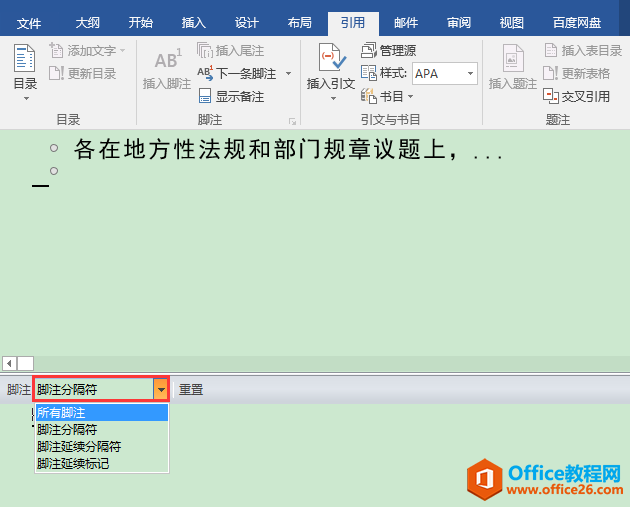Image resolution: width=630 pixels, height=507 pixels.
Task: Open the 脚注 group dialog launcher
Action: (x=292, y=121)
